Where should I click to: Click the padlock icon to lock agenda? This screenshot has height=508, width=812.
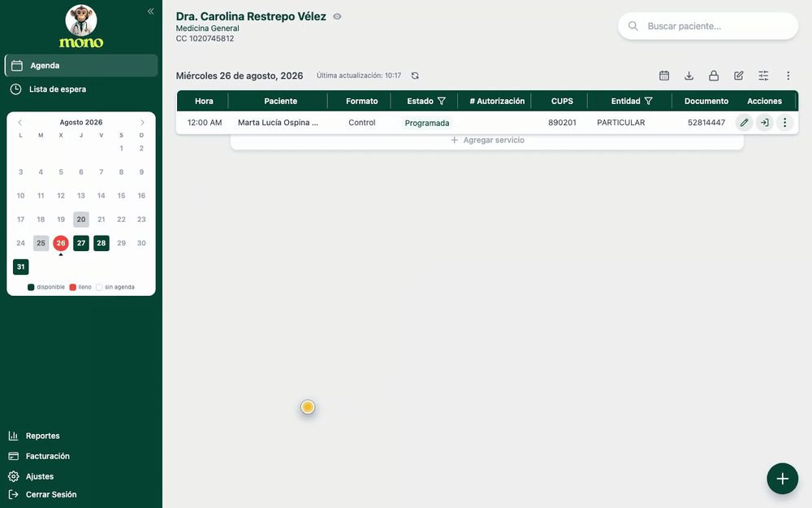tap(714, 76)
